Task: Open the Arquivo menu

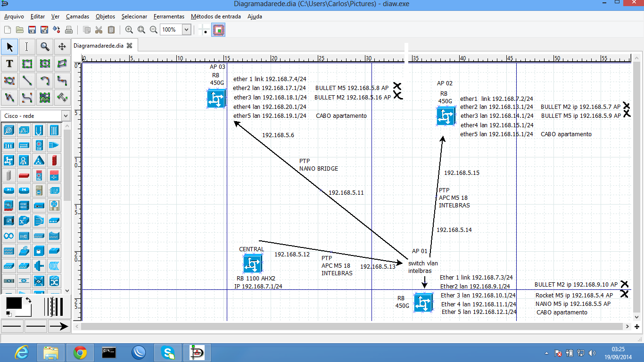Action: 14,16
